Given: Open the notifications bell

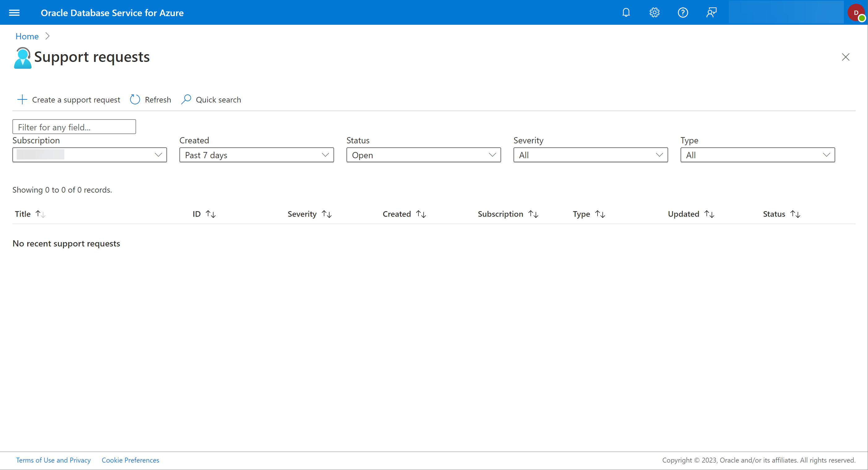Looking at the screenshot, I should (x=626, y=13).
